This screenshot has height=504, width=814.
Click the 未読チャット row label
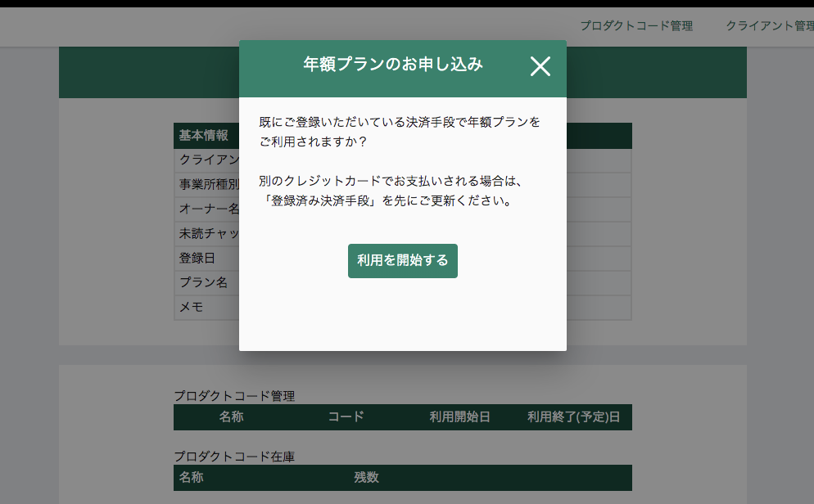(209, 234)
